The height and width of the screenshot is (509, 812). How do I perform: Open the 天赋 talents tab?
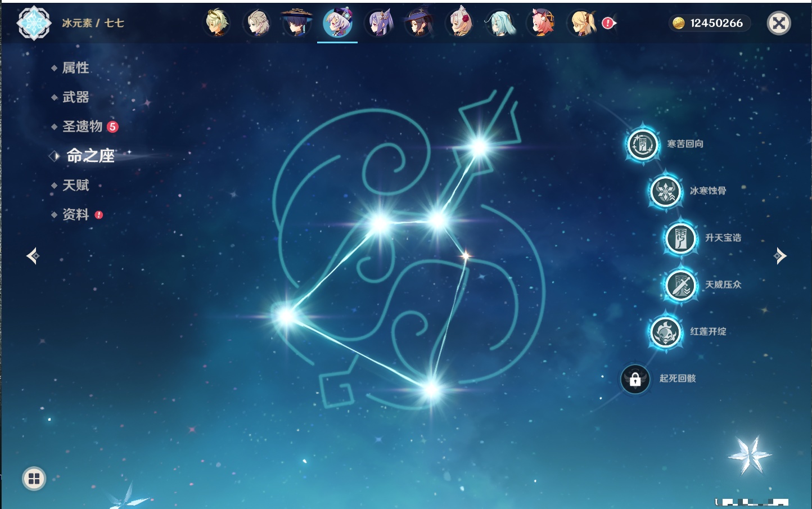75,185
